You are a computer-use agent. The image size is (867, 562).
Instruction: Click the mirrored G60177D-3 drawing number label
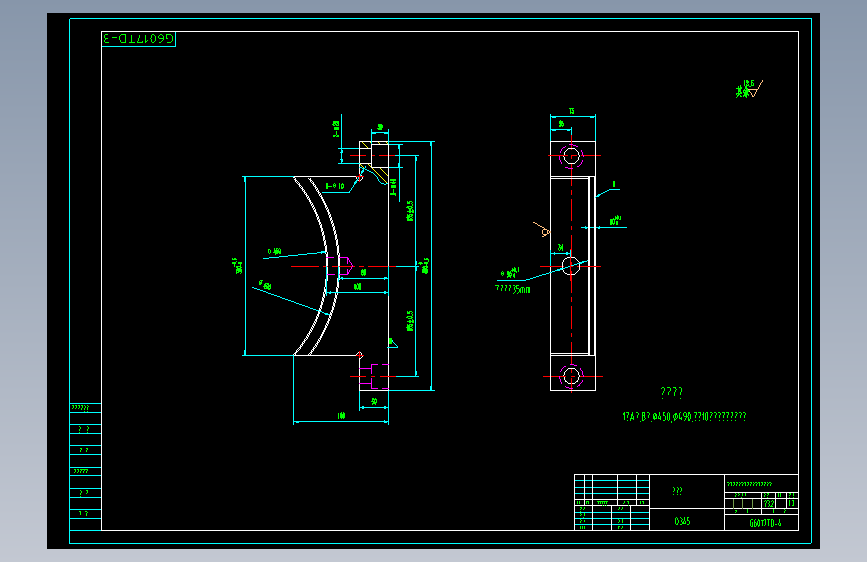(139, 39)
